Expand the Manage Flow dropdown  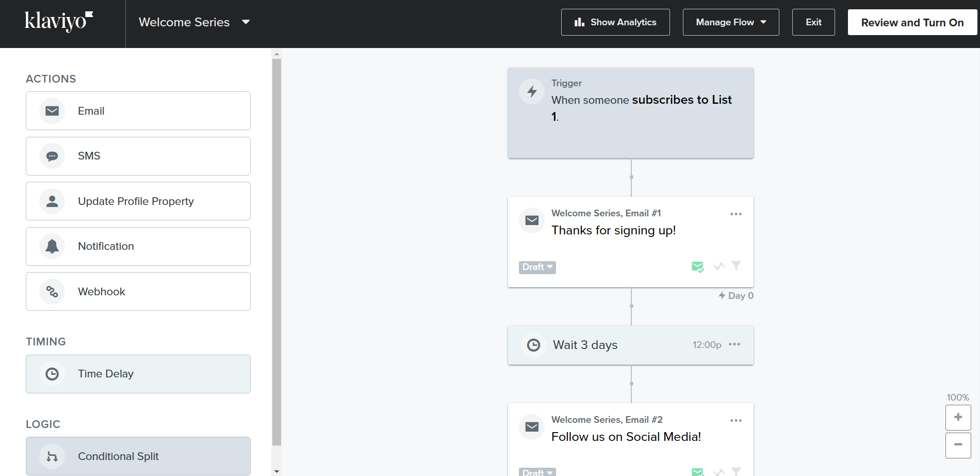pos(731,22)
